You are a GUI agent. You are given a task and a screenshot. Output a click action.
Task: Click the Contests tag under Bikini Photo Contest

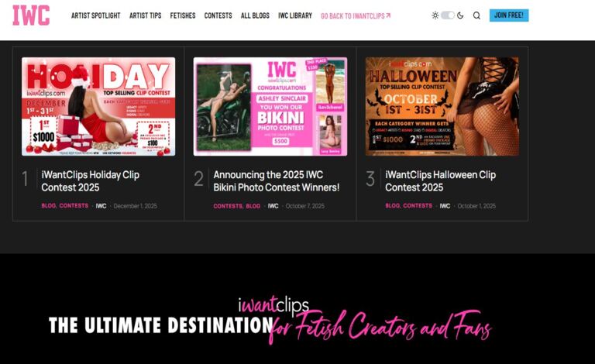228,206
